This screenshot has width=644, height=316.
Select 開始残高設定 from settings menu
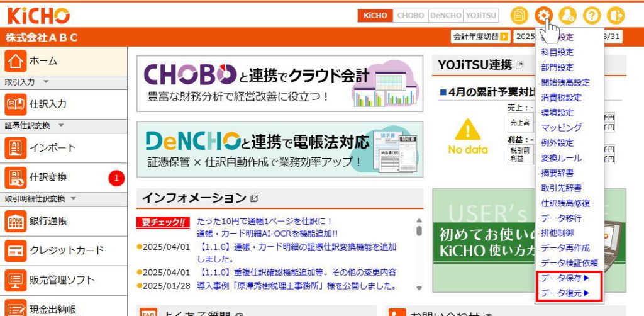click(565, 82)
